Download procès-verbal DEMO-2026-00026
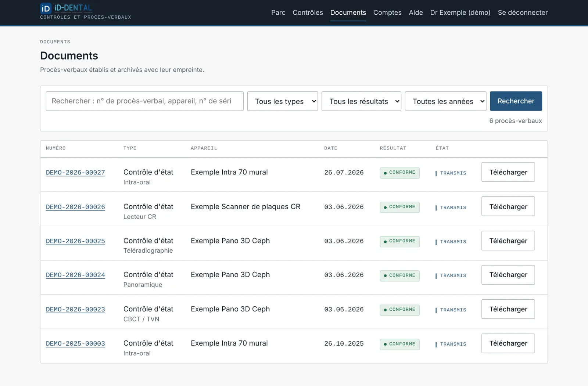 508,206
